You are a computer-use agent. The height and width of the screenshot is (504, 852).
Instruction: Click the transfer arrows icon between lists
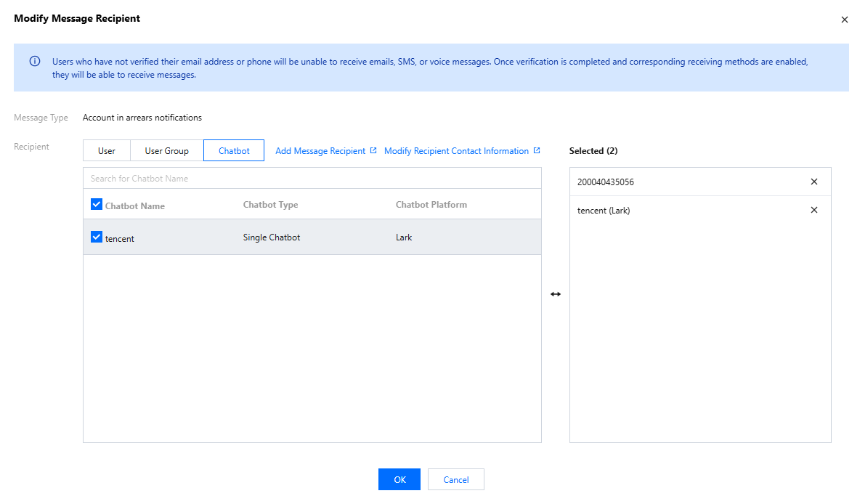tap(556, 294)
